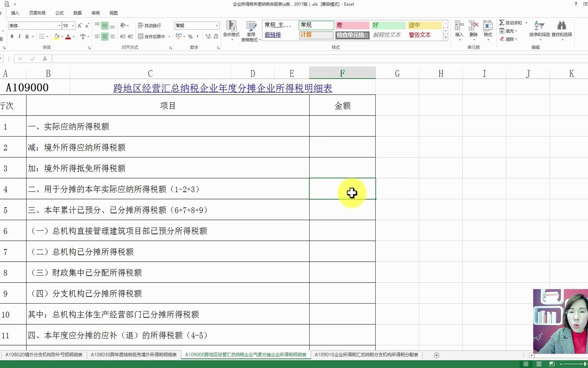The height and width of the screenshot is (368, 588).
Task: Open the font name dropdown
Action: pyautogui.click(x=59, y=25)
